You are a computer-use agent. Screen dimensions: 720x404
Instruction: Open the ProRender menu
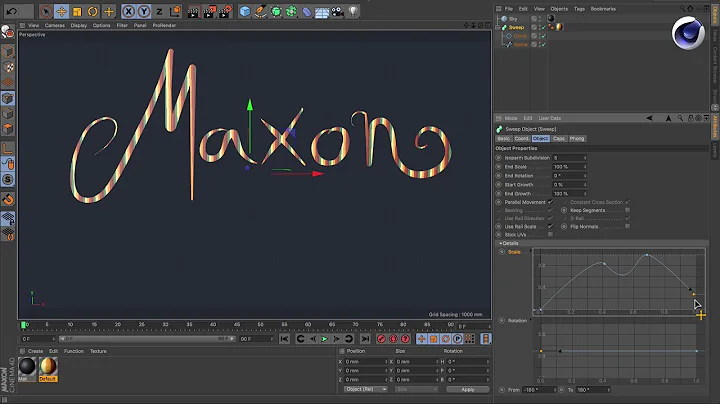[x=164, y=26]
